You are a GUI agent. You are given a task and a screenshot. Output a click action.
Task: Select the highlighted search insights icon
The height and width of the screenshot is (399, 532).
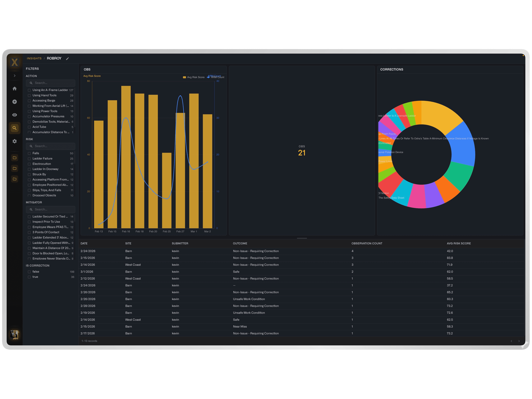point(15,128)
